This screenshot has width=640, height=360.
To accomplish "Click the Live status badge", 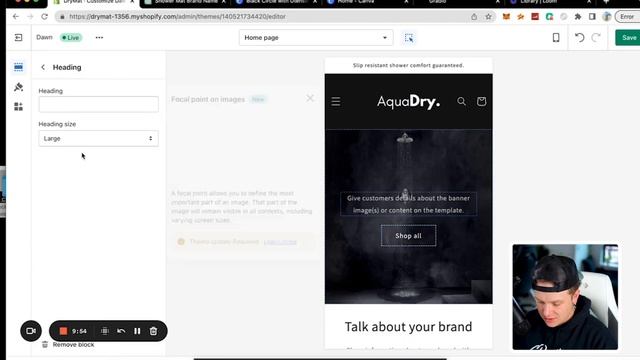I will [x=71, y=38].
